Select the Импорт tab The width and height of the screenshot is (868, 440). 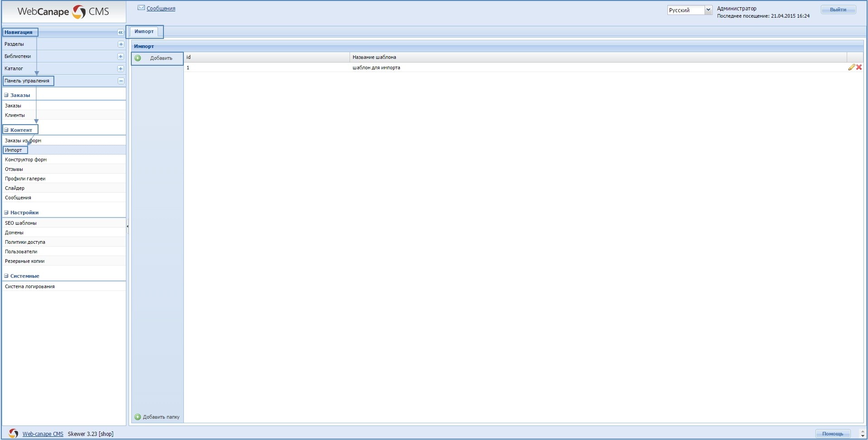144,31
